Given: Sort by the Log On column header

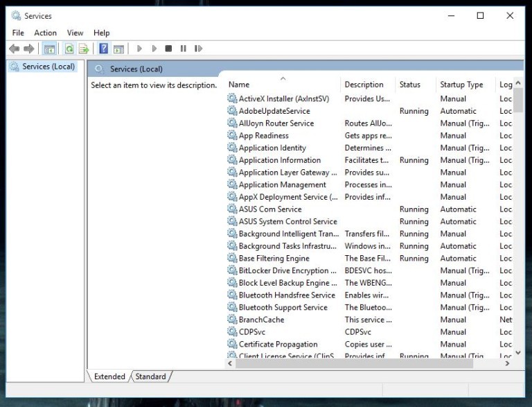Looking at the screenshot, I should [x=505, y=85].
